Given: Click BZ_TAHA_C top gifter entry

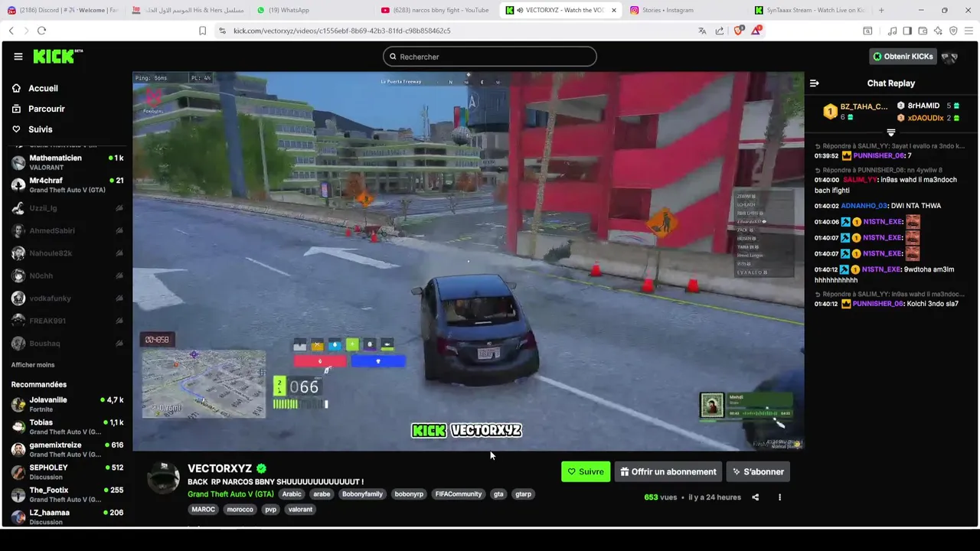Looking at the screenshot, I should click(x=856, y=112).
